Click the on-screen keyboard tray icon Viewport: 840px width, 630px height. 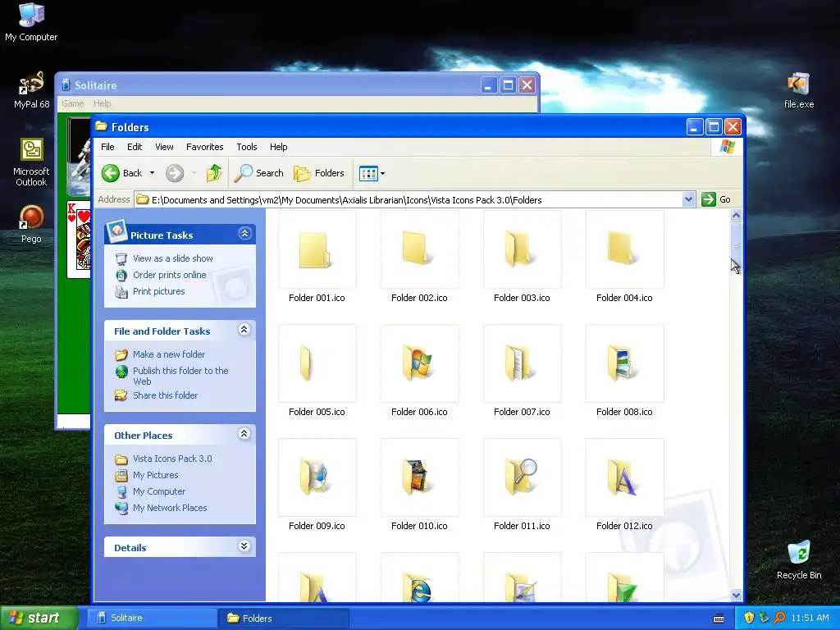[x=719, y=619]
